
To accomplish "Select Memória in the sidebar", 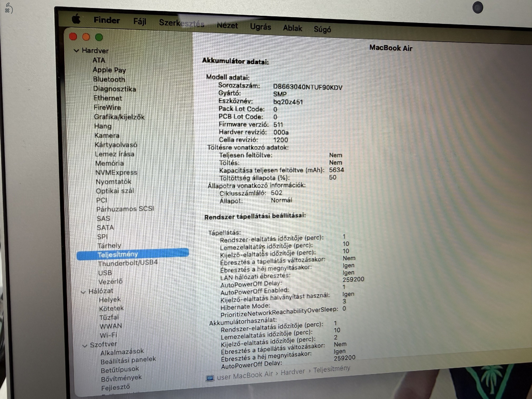I will (109, 163).
